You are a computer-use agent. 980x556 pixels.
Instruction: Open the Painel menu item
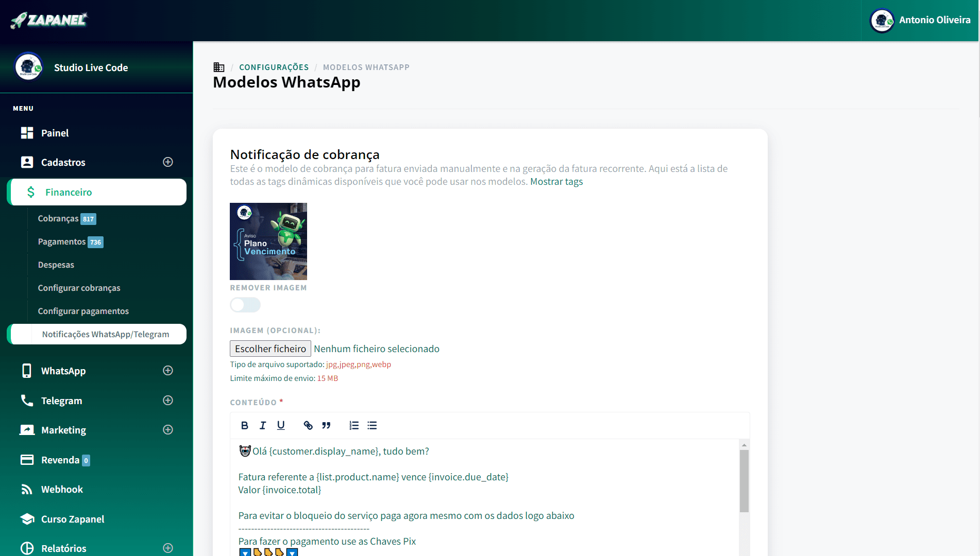click(x=55, y=133)
